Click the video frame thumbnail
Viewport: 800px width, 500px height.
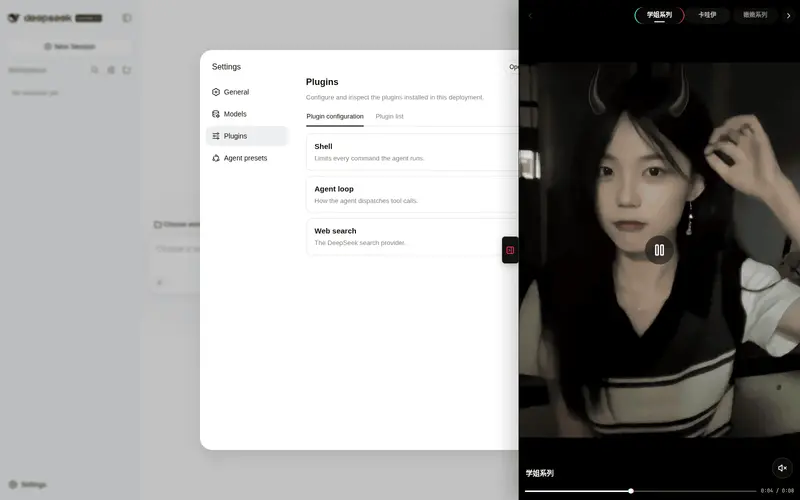[659, 250]
